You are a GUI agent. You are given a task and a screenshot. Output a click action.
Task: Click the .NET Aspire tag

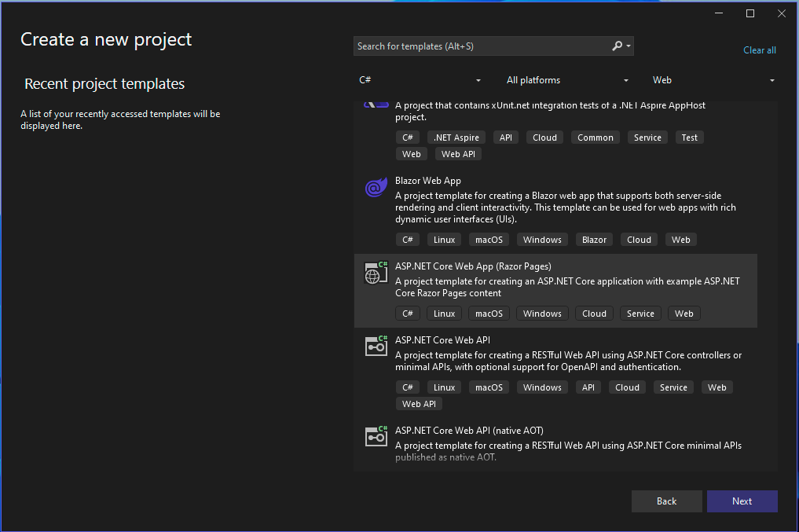pos(456,138)
